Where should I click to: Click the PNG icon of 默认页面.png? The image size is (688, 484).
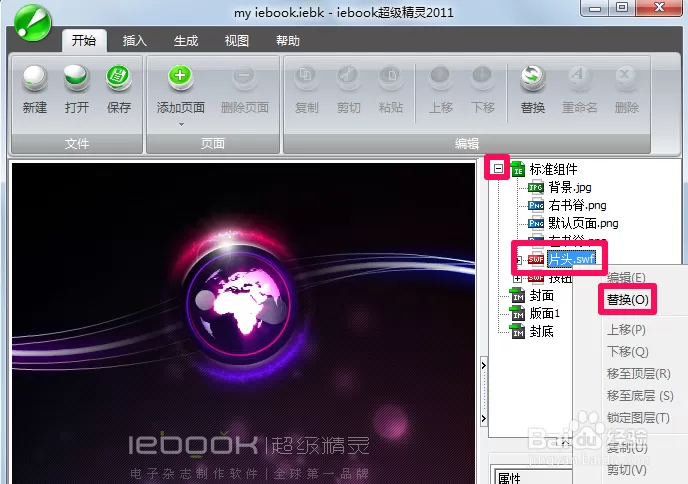[x=536, y=223]
